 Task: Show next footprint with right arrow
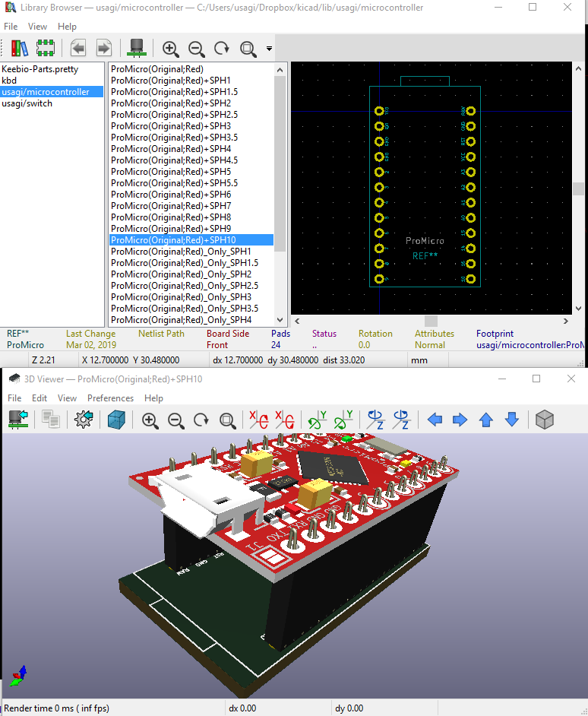103,48
